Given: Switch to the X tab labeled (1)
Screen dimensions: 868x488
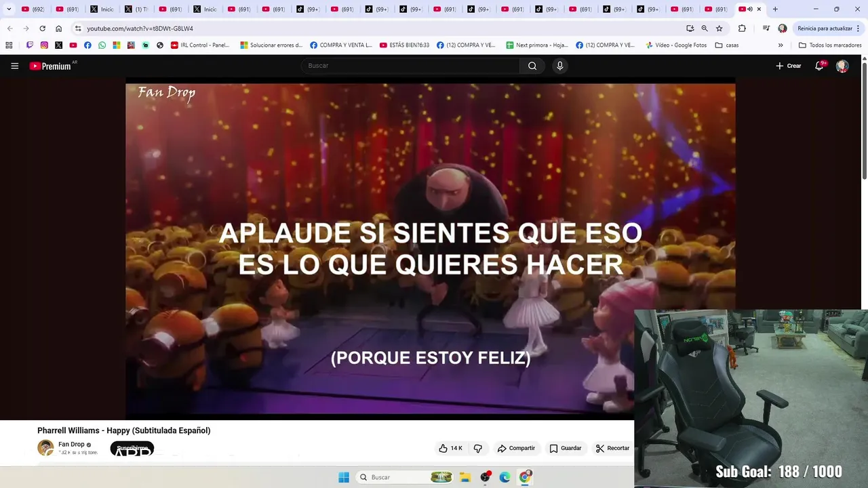Looking at the screenshot, I should (x=136, y=9).
